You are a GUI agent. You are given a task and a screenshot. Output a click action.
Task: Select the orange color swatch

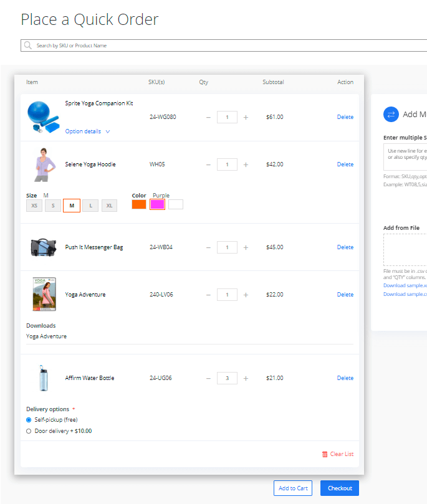point(139,204)
